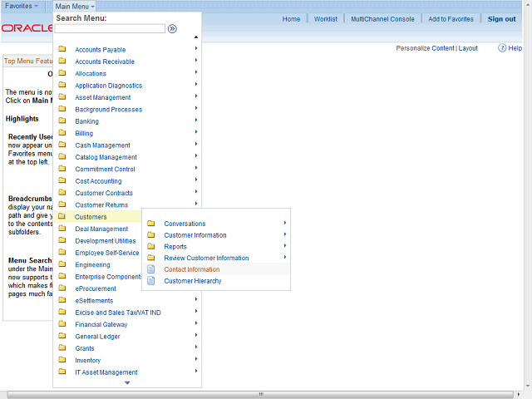Click the IT Asset Management folder icon
Screen dimensions: 532x399
coord(62,372)
